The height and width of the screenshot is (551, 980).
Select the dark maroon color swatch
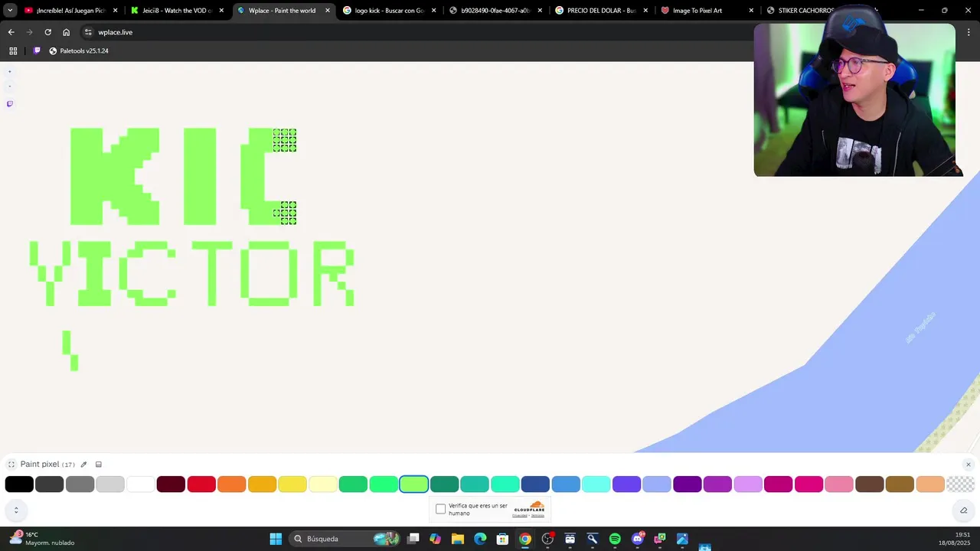tap(171, 484)
